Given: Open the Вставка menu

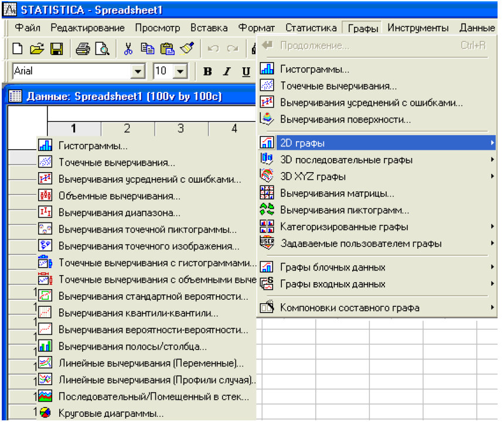Looking at the screenshot, I should (x=209, y=28).
